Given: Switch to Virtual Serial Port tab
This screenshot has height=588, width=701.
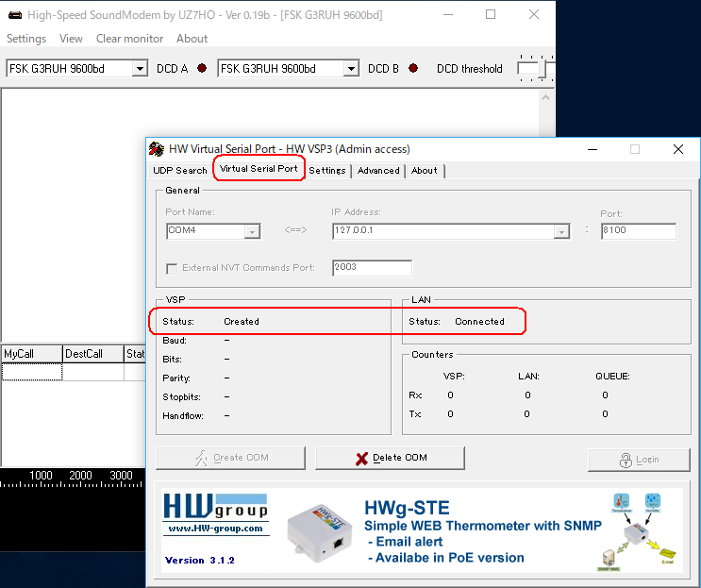Looking at the screenshot, I should tap(259, 169).
